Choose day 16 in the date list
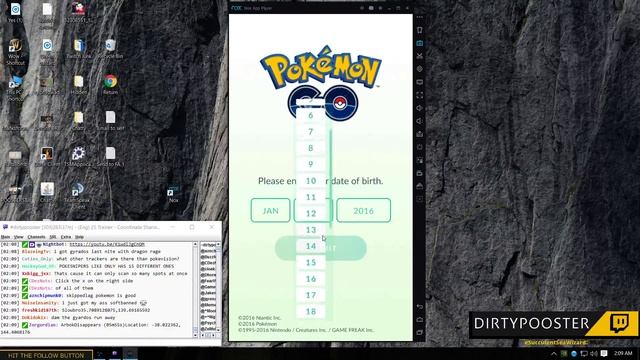 pyautogui.click(x=311, y=279)
